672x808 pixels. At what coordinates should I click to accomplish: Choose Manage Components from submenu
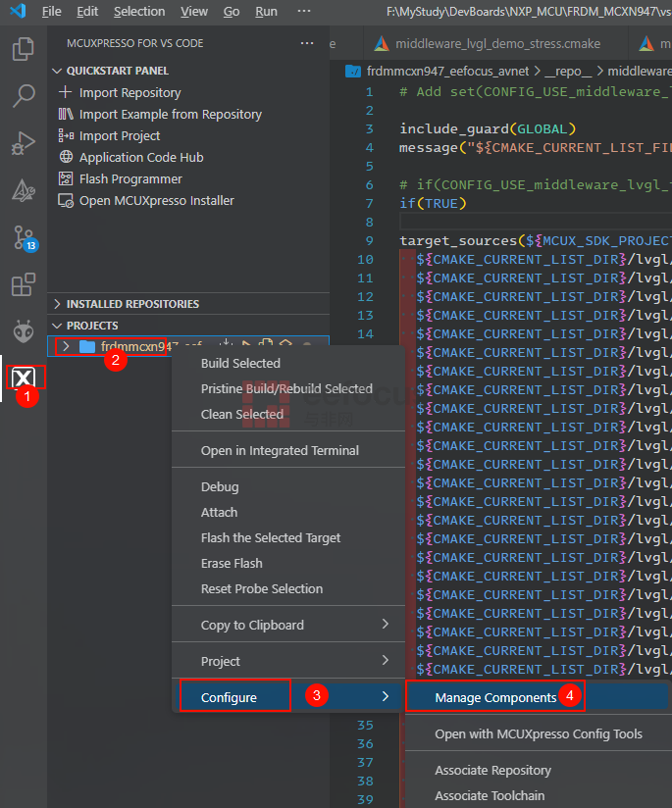coord(495,697)
